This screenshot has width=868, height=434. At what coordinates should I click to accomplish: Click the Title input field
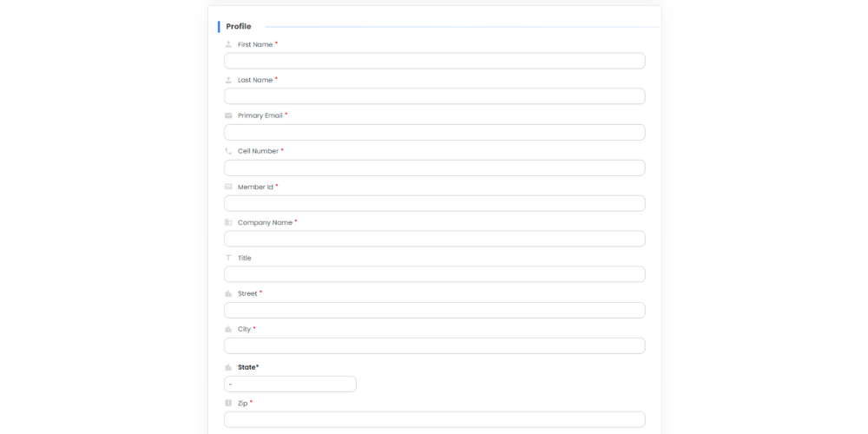pos(434,274)
